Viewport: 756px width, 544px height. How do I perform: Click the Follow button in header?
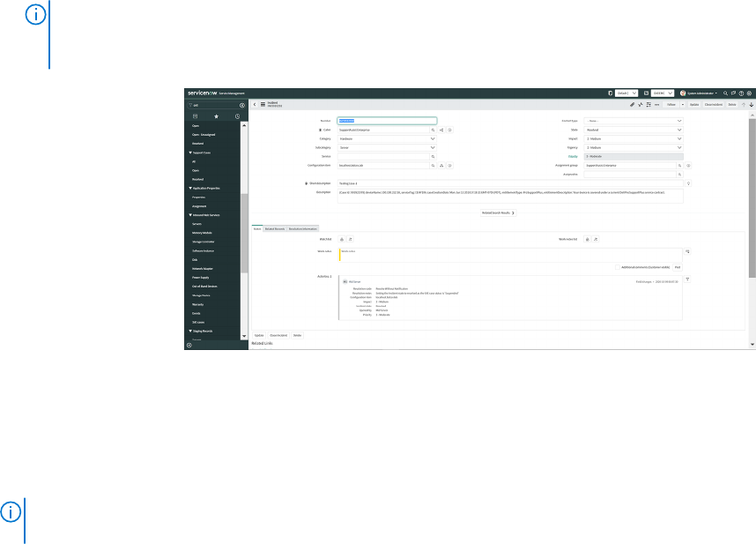point(671,105)
